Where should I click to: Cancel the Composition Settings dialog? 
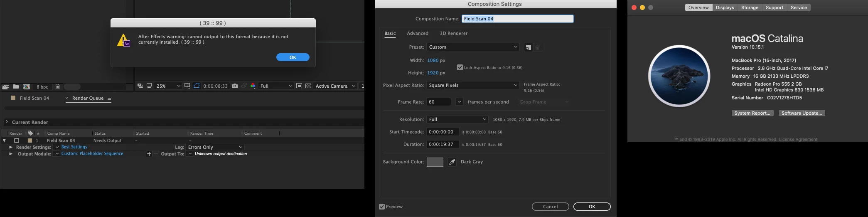coord(551,207)
